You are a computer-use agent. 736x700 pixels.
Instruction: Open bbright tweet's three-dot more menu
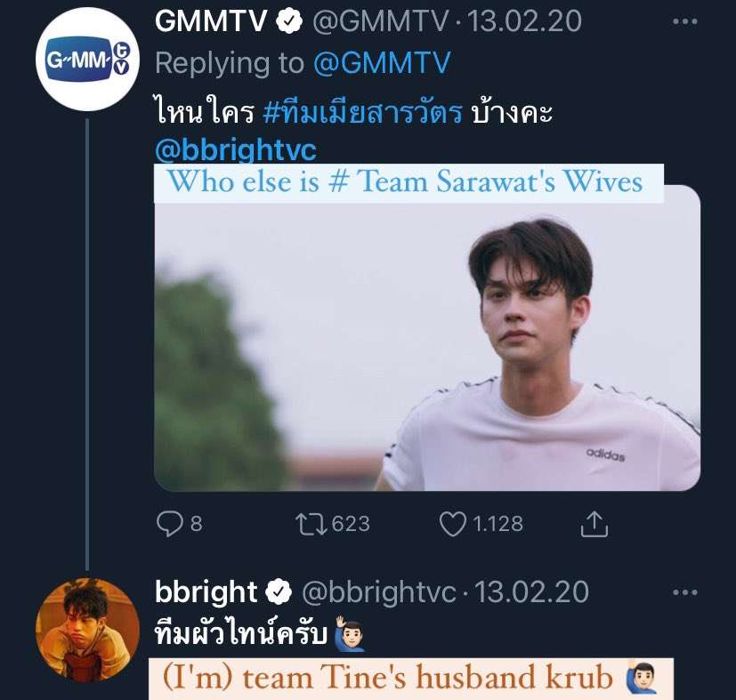coord(685,592)
